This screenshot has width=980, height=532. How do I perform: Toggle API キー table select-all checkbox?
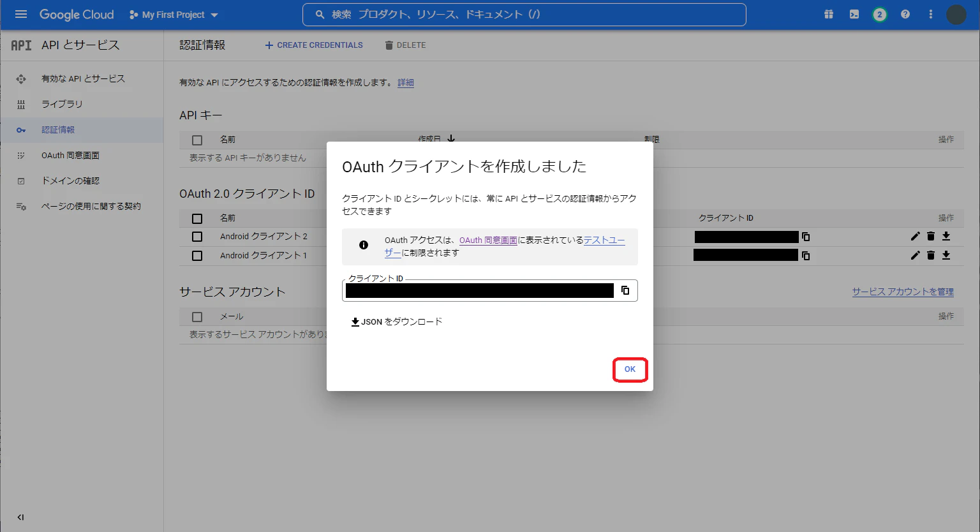point(197,140)
